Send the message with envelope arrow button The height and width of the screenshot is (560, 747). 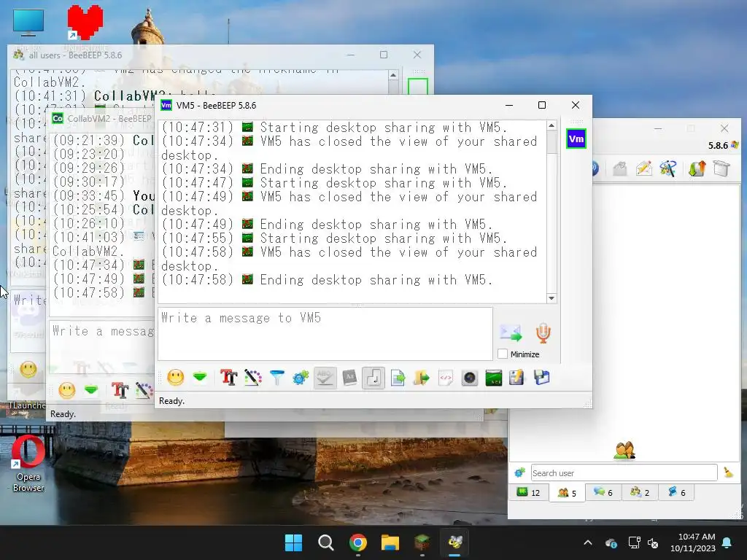pyautogui.click(x=511, y=332)
